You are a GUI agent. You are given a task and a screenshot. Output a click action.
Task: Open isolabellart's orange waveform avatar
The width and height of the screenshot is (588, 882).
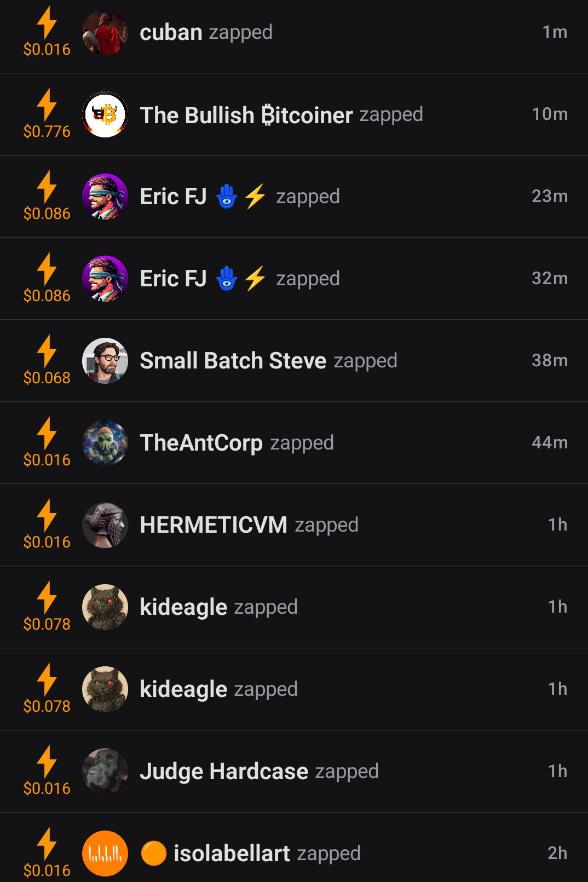pyautogui.click(x=105, y=854)
